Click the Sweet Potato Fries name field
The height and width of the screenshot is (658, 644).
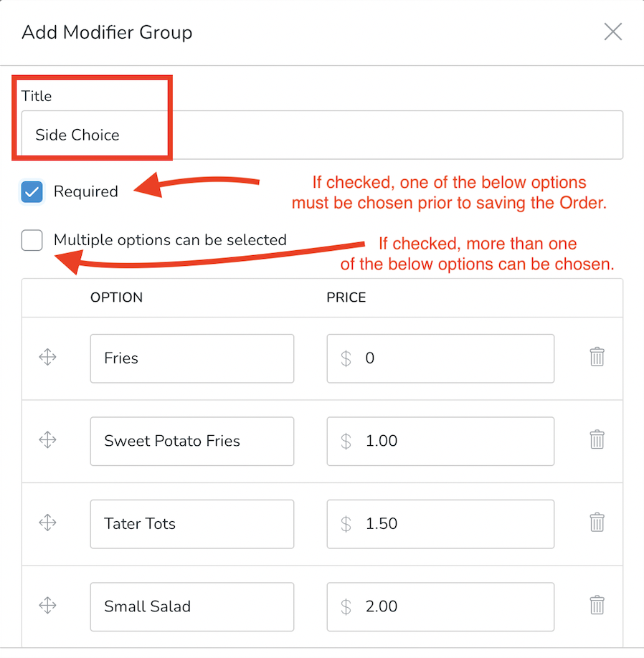(x=191, y=441)
